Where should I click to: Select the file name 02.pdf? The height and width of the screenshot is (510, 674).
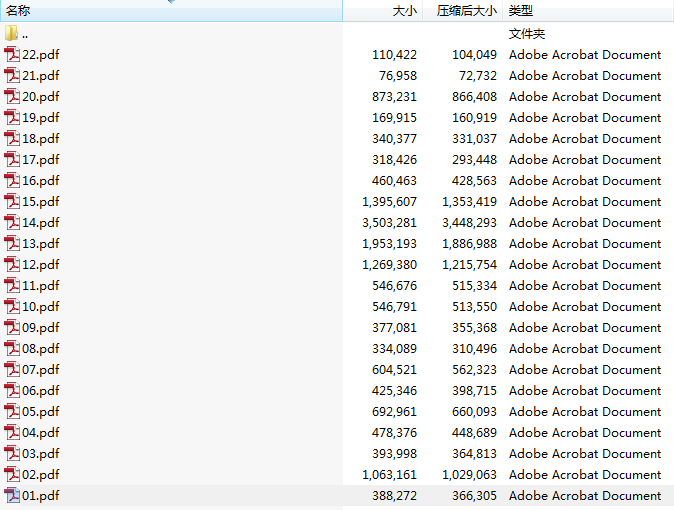(x=41, y=475)
